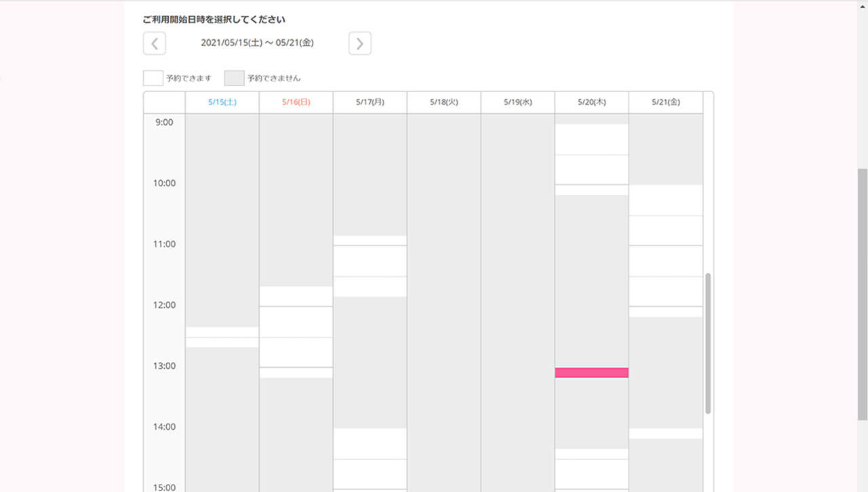Select the 9:10 available slot on 5/20(木)
The width and height of the screenshot is (868, 492).
click(x=591, y=139)
